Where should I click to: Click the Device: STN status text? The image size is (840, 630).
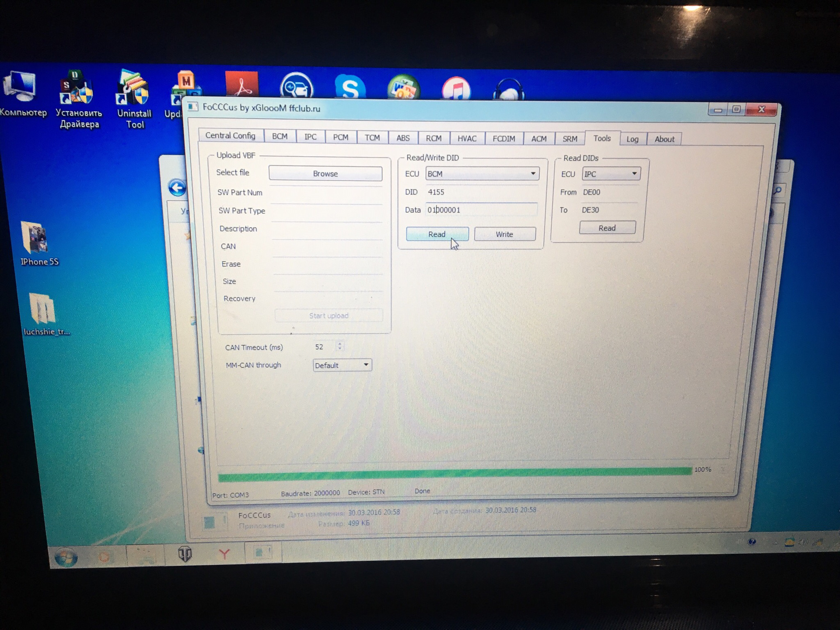click(x=366, y=492)
